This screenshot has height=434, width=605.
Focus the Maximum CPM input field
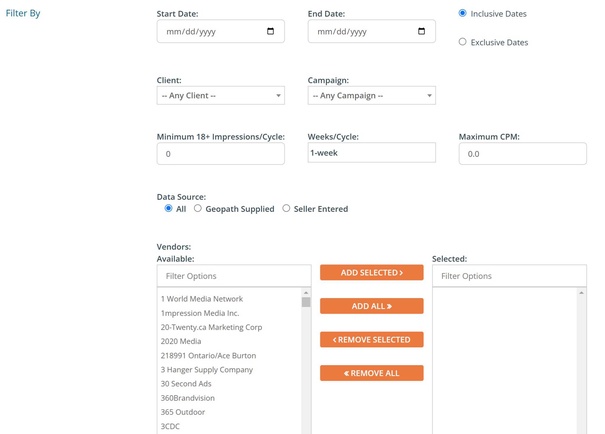(x=522, y=154)
